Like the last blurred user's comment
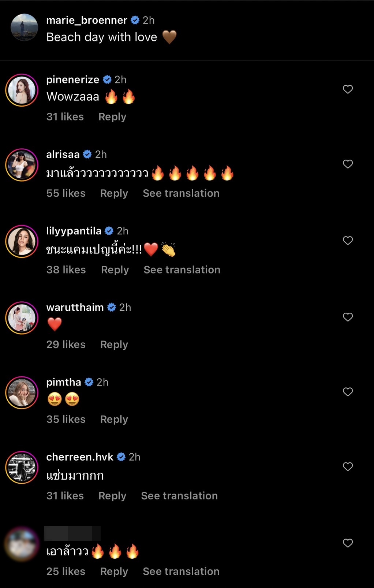 [x=348, y=543]
